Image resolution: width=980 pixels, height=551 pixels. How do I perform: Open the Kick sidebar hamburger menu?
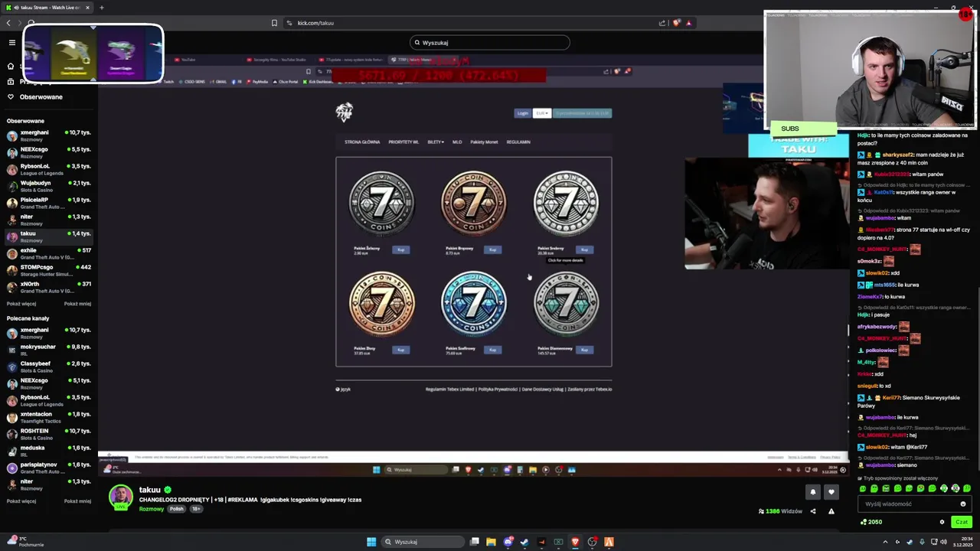pos(12,42)
